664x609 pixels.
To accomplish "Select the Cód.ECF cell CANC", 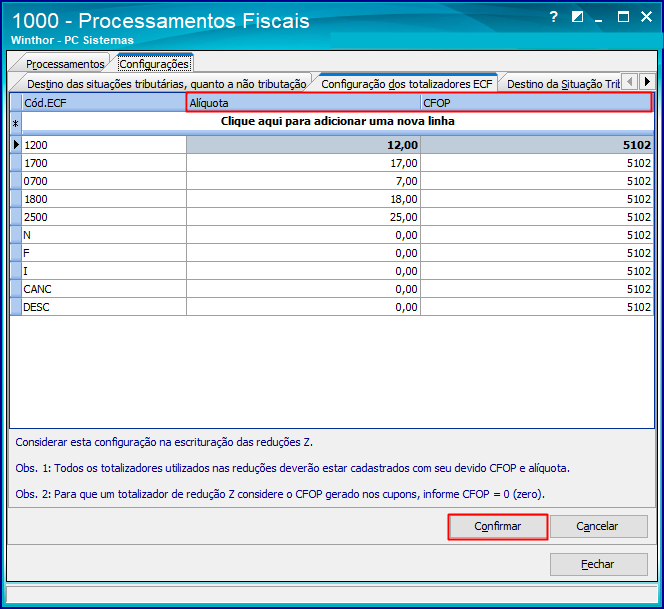I will [x=104, y=289].
